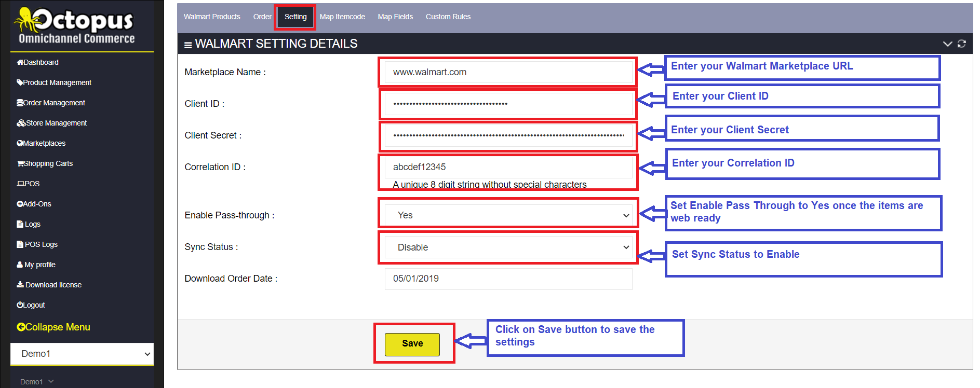This screenshot has width=980, height=388.
Task: Click the "Marketplace Name :" label
Action: click(x=225, y=72)
